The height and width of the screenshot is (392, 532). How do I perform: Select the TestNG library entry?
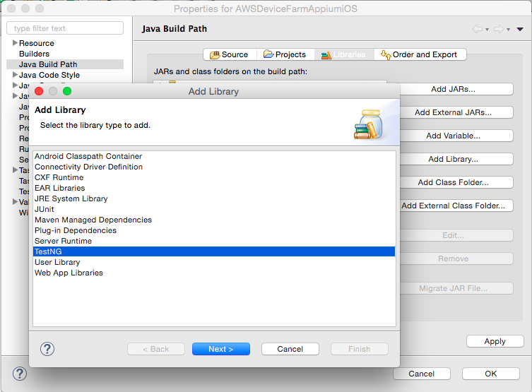[x=214, y=251]
